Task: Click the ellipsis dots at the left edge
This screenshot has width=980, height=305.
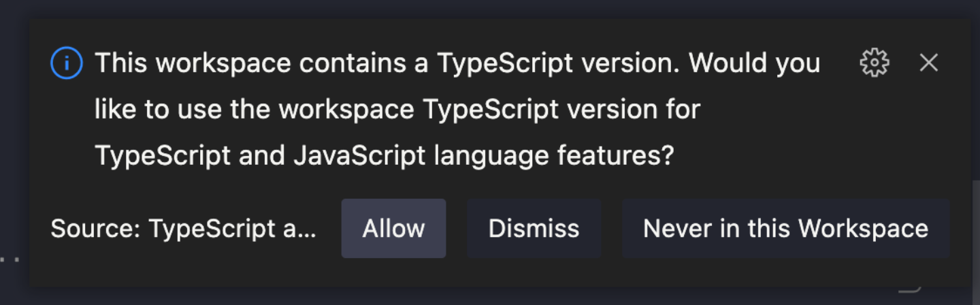Action: coord(10,259)
